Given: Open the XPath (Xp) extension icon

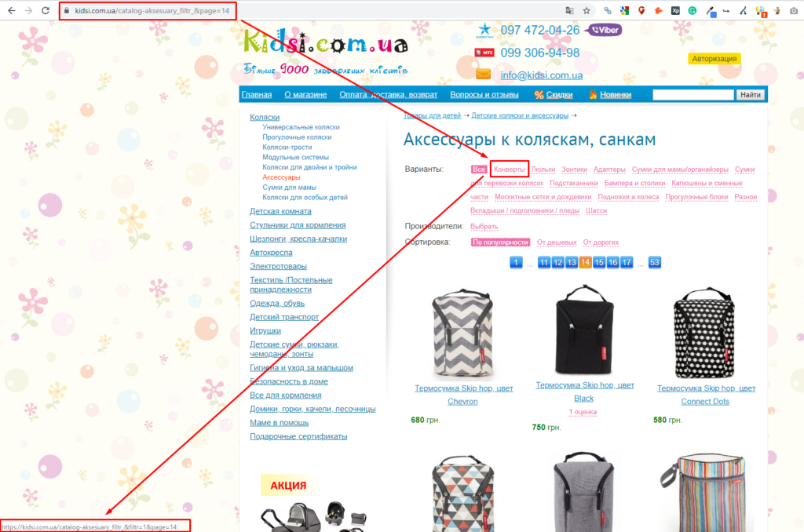Looking at the screenshot, I should [x=675, y=10].
